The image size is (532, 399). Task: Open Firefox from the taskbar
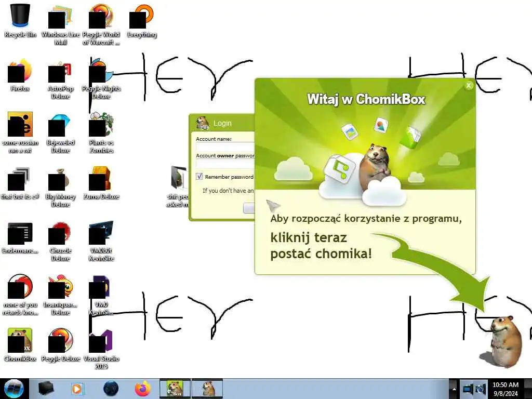click(143, 389)
